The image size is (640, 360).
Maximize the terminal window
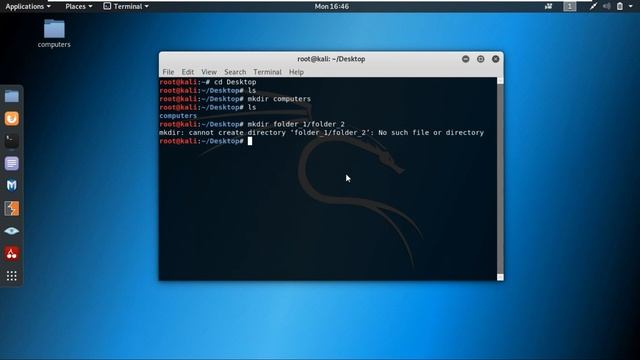coord(480,59)
